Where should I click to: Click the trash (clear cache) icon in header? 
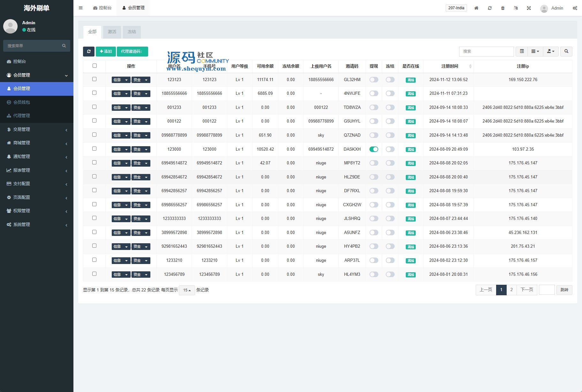point(503,8)
